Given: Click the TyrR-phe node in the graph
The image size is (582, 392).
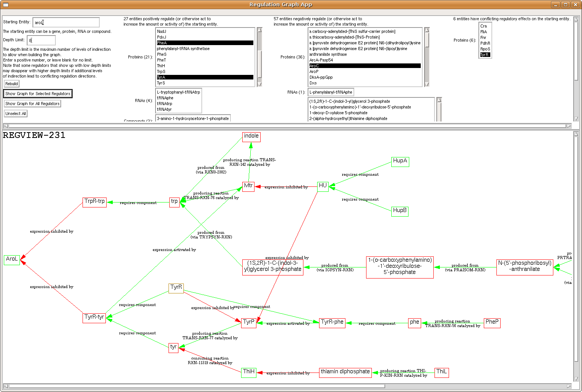Looking at the screenshot, I should click(x=332, y=323).
